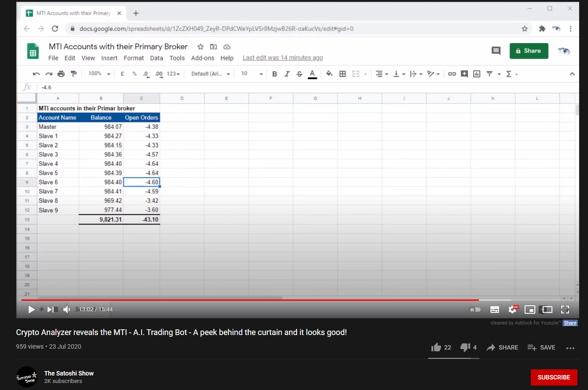Like the video with thumbs up

click(436, 347)
